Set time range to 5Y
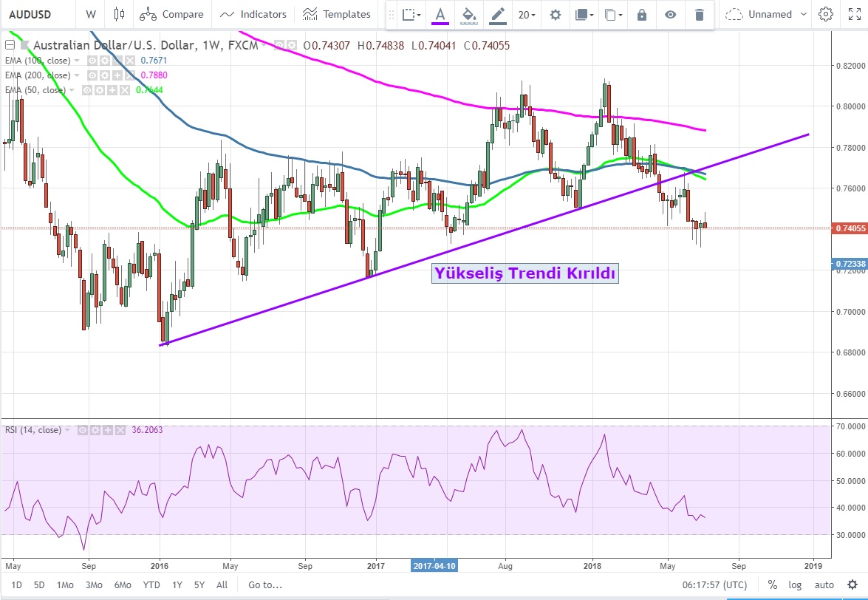The width and height of the screenshot is (868, 600). tap(199, 584)
